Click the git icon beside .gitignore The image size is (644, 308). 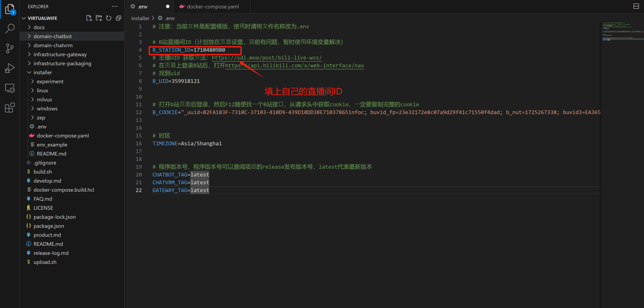coord(28,163)
